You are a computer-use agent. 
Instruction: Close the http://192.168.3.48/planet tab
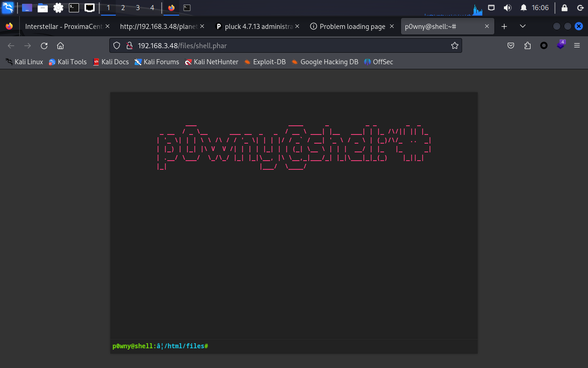[203, 27]
